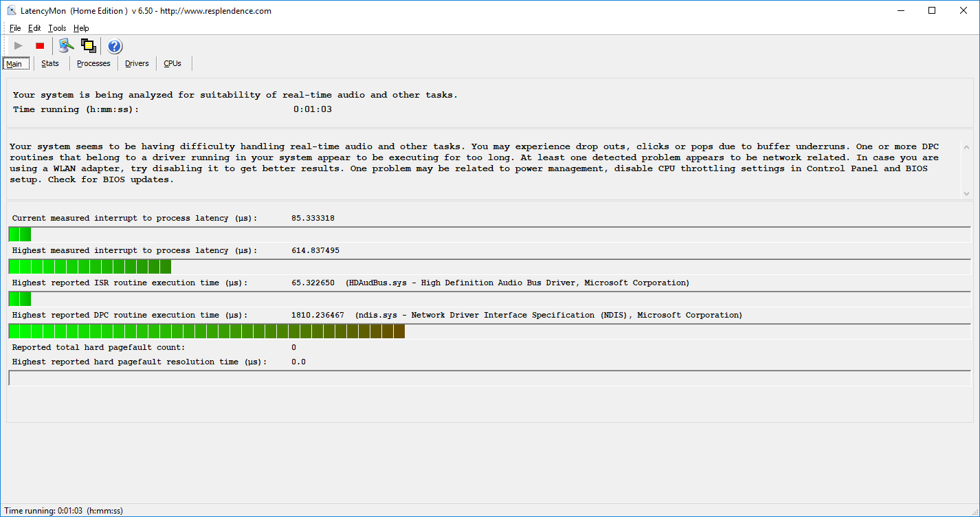
Task: Switch to the Stats tab
Action: [x=50, y=63]
